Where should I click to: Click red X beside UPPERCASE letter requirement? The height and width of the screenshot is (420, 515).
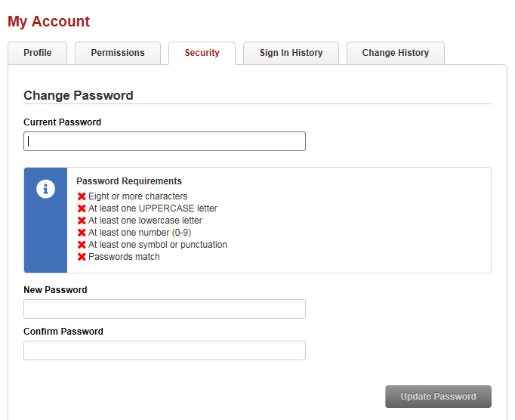point(82,208)
